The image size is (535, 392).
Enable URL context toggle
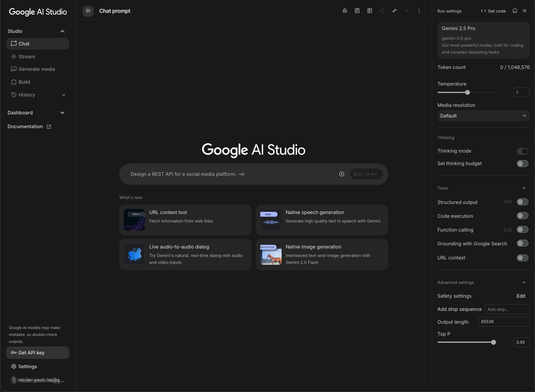pos(522,258)
